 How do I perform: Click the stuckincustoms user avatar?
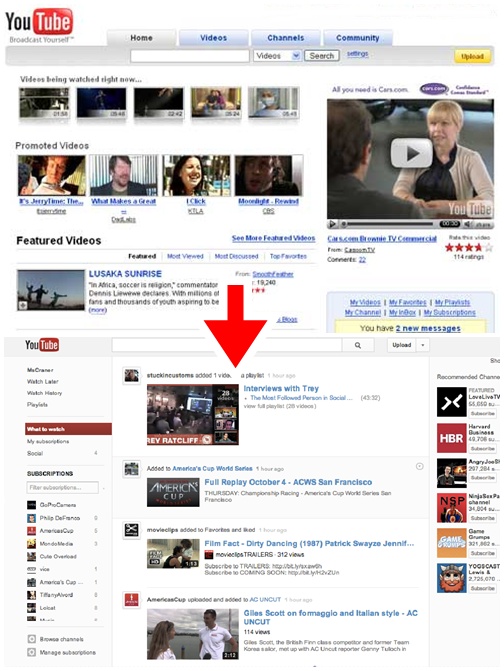(x=131, y=375)
